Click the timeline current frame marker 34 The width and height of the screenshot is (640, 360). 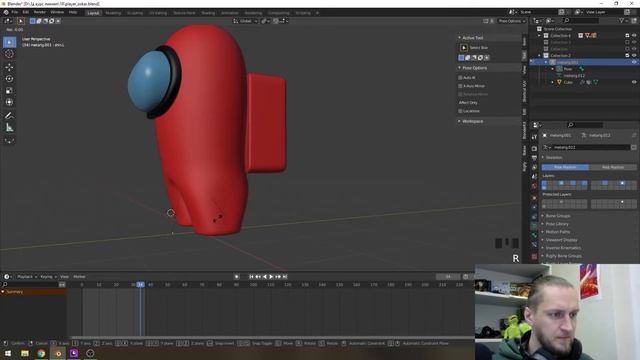pyautogui.click(x=140, y=284)
